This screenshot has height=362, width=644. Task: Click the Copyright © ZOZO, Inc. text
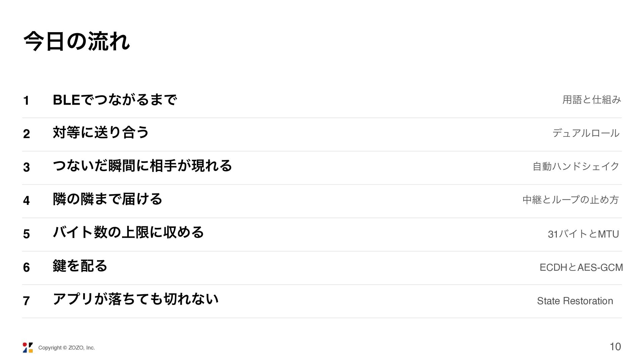click(x=66, y=348)
